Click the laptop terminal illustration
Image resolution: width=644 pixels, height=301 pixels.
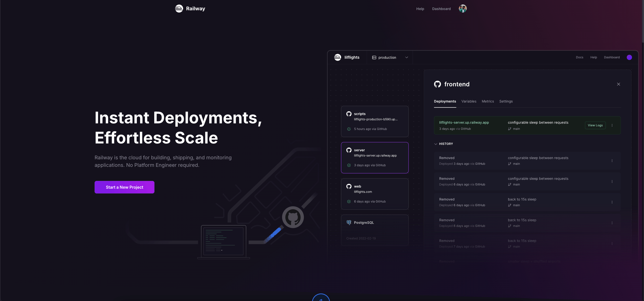(224, 242)
